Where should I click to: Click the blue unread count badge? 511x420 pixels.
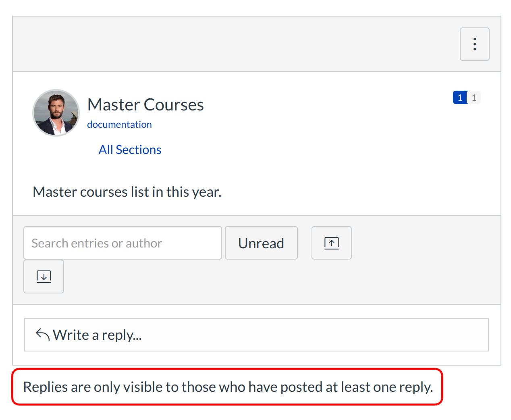click(x=460, y=98)
